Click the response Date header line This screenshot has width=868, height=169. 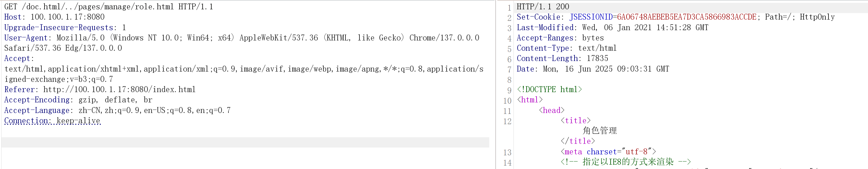[x=593, y=69]
